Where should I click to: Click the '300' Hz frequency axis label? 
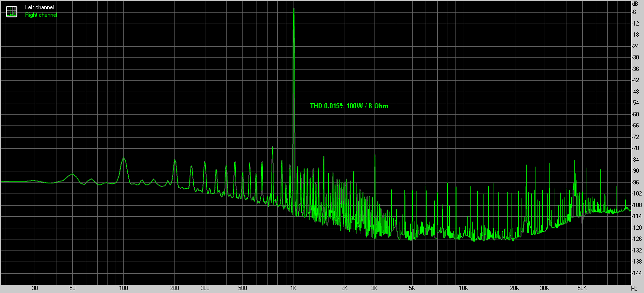204,288
